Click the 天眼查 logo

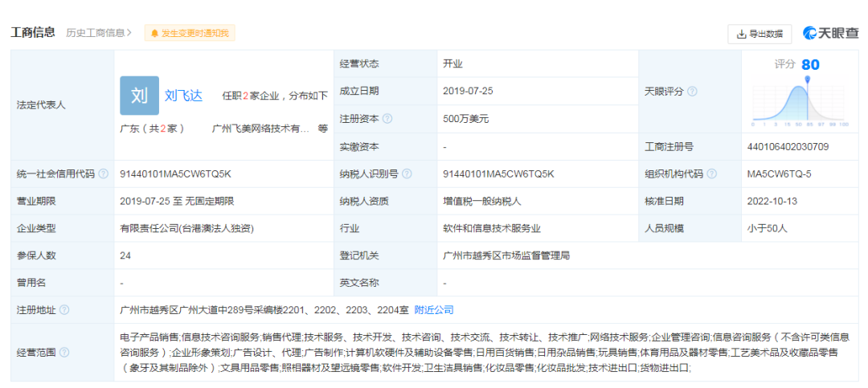click(830, 33)
